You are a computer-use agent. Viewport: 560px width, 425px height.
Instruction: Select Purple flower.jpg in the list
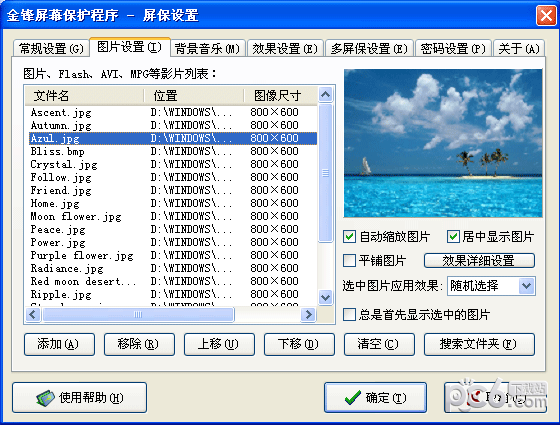pos(172,255)
